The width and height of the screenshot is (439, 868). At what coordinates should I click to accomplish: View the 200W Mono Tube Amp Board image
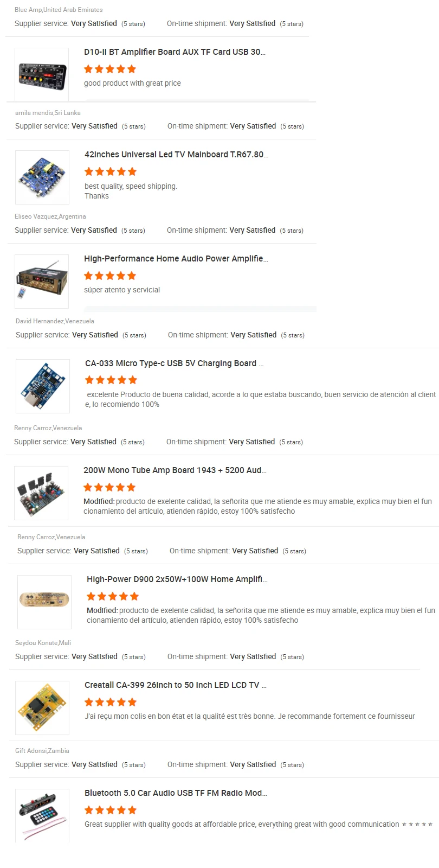[41, 493]
